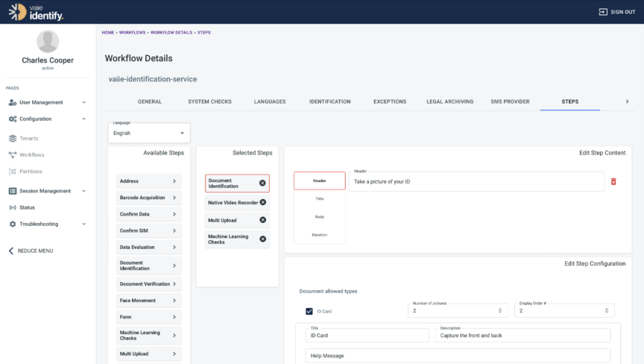Click the user profile avatar
The image size is (644, 364).
(x=48, y=42)
